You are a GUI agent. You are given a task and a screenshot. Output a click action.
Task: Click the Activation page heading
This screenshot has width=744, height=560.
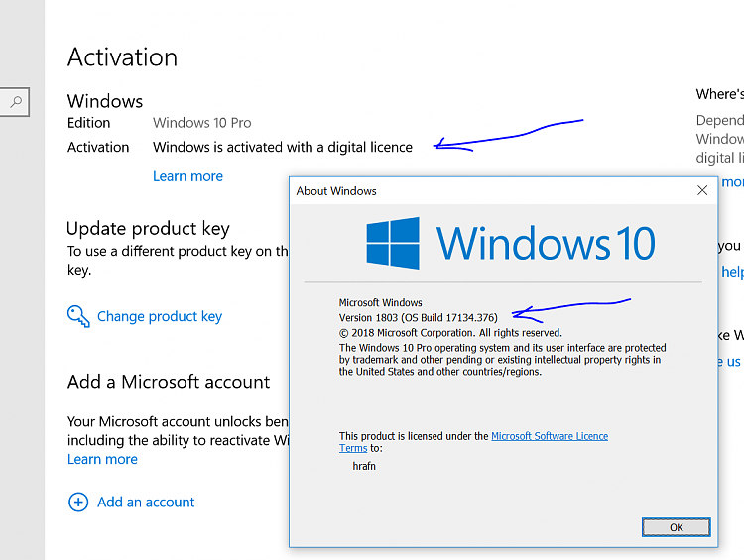pyautogui.click(x=122, y=57)
